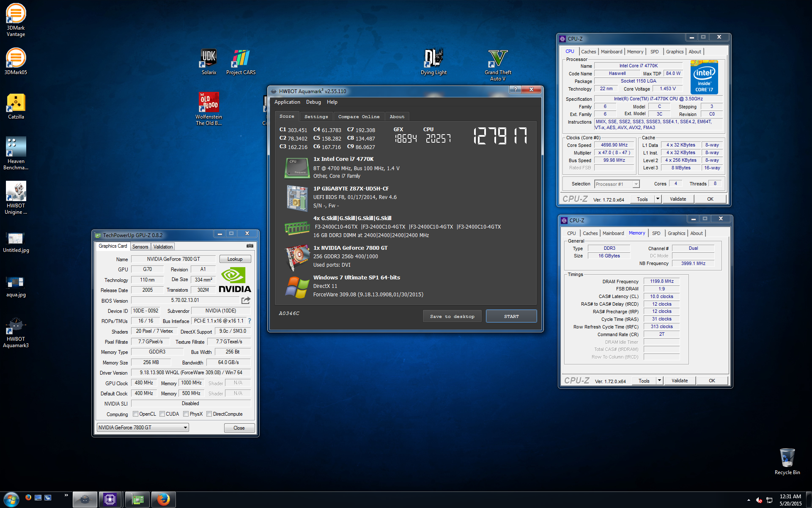
Task: Click the DRAM Frequency value 1199.8 MHz
Action: [x=661, y=281]
